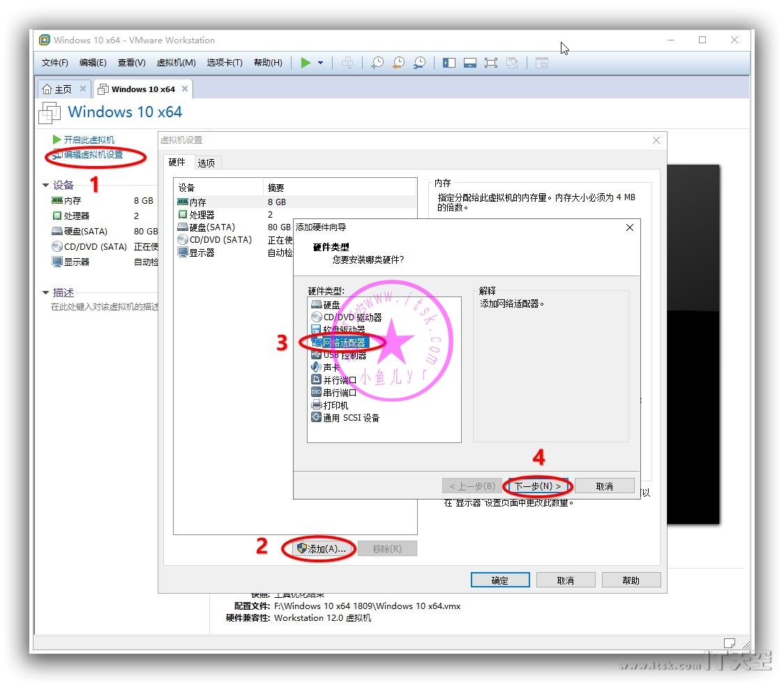The width and height of the screenshot is (784, 683).
Task: Close the Windows 10 x64 tab
Action: (185, 89)
